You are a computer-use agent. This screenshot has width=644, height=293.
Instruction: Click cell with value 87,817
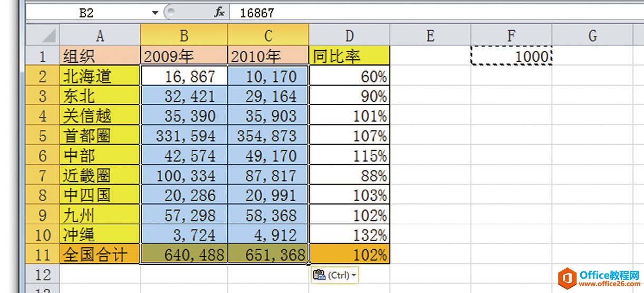point(268,175)
